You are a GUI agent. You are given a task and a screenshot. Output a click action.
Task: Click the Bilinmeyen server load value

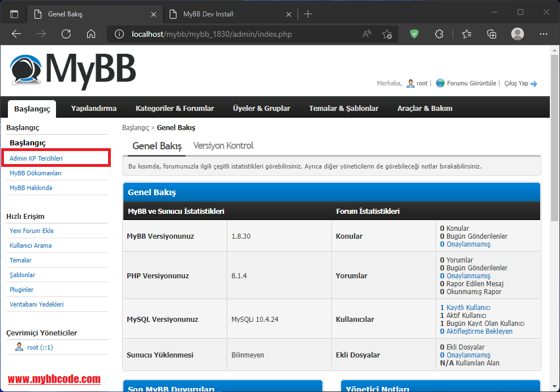coord(248,355)
